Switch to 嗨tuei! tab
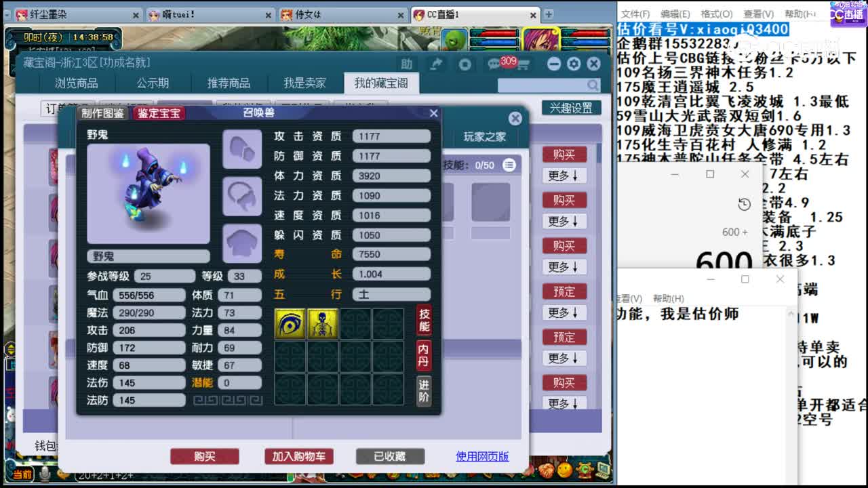The height and width of the screenshot is (488, 868). [x=212, y=14]
